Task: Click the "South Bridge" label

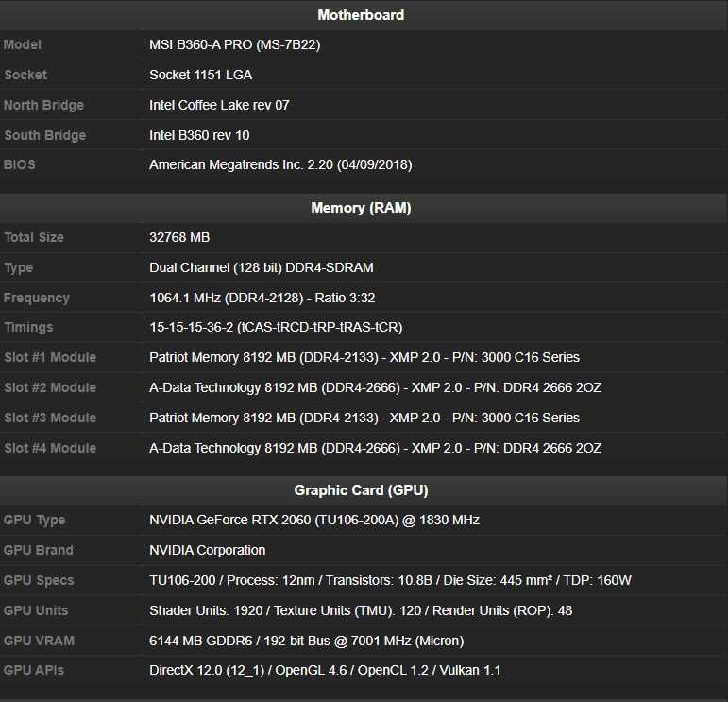Action: point(44,136)
